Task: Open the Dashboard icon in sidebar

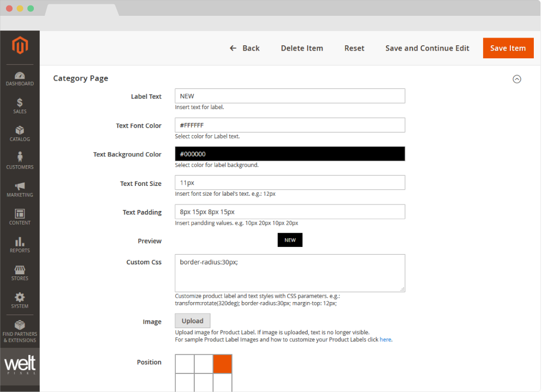Action: pos(20,76)
